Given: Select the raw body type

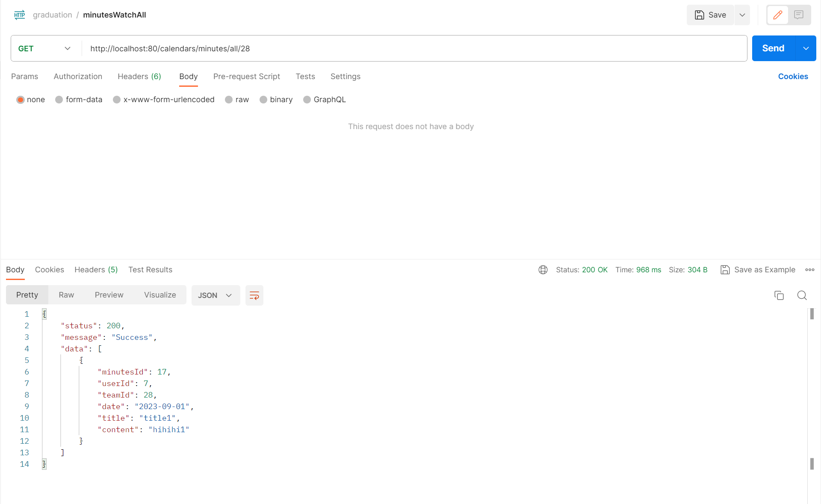Looking at the screenshot, I should 237,100.
